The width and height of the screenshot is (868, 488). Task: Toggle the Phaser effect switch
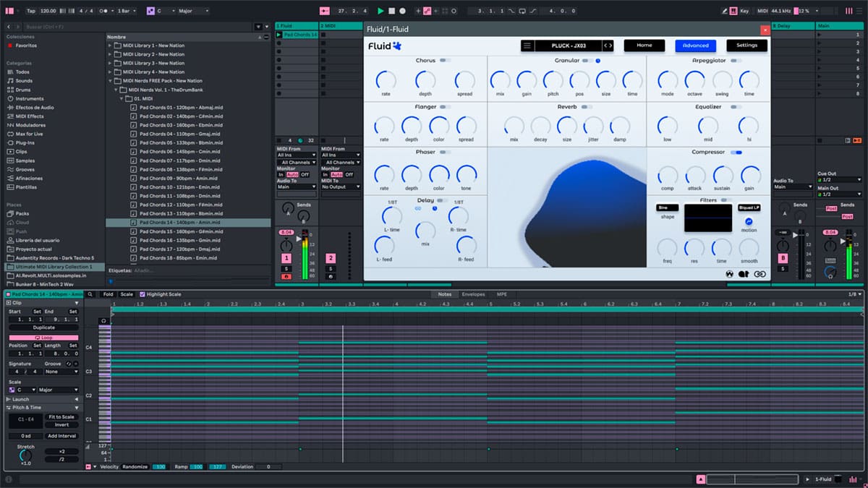click(444, 152)
